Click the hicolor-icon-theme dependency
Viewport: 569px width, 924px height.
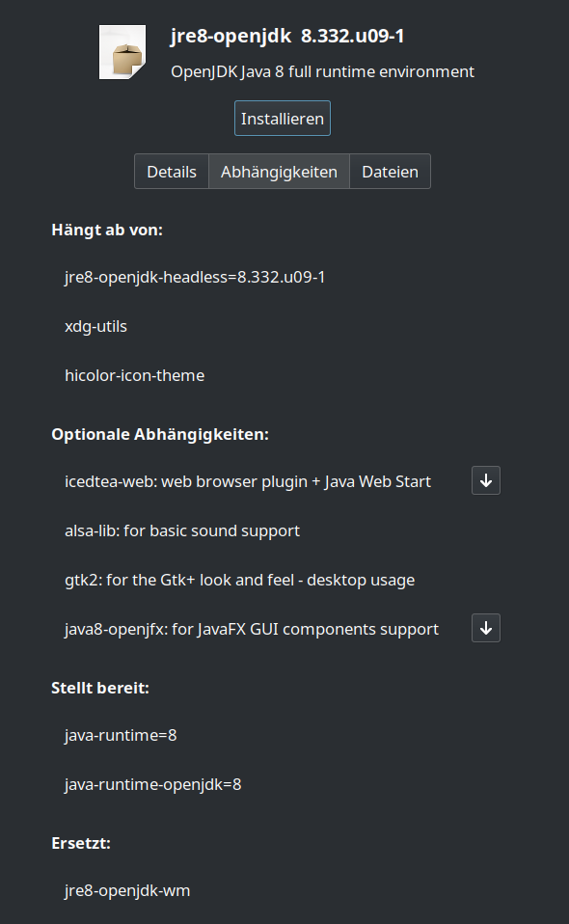[134, 375]
